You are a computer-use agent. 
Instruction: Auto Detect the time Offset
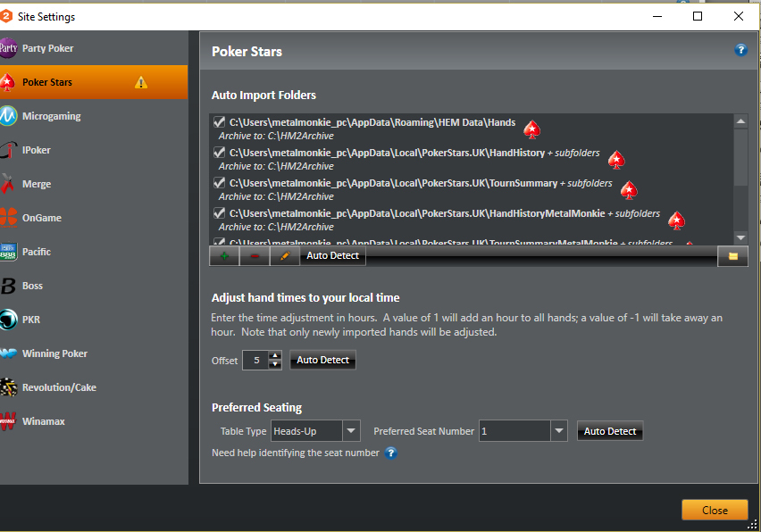(x=322, y=360)
